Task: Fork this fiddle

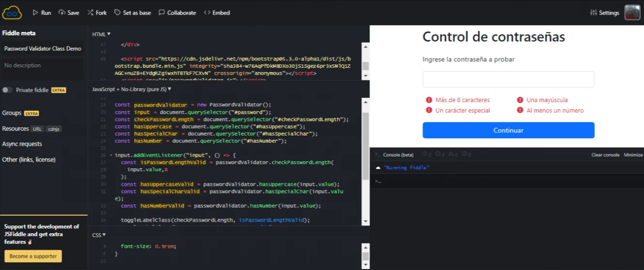Action: click(97, 13)
